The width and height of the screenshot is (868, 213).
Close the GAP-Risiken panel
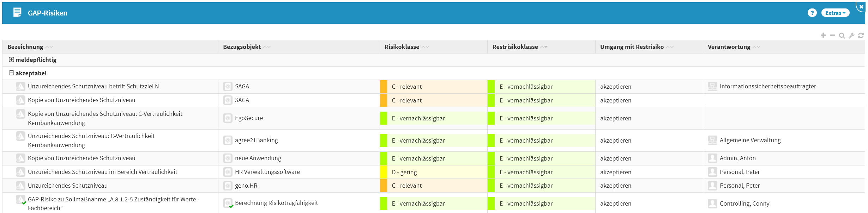[861, 6]
